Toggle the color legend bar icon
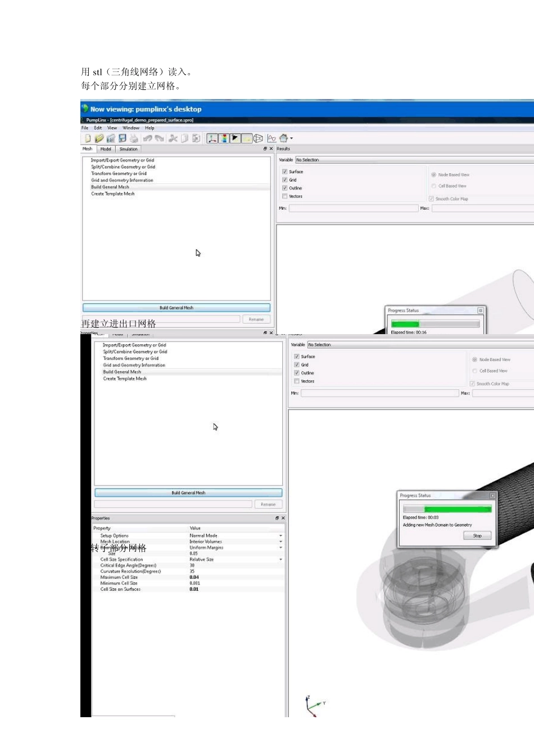Screen dimensions: 534x756 224,138
